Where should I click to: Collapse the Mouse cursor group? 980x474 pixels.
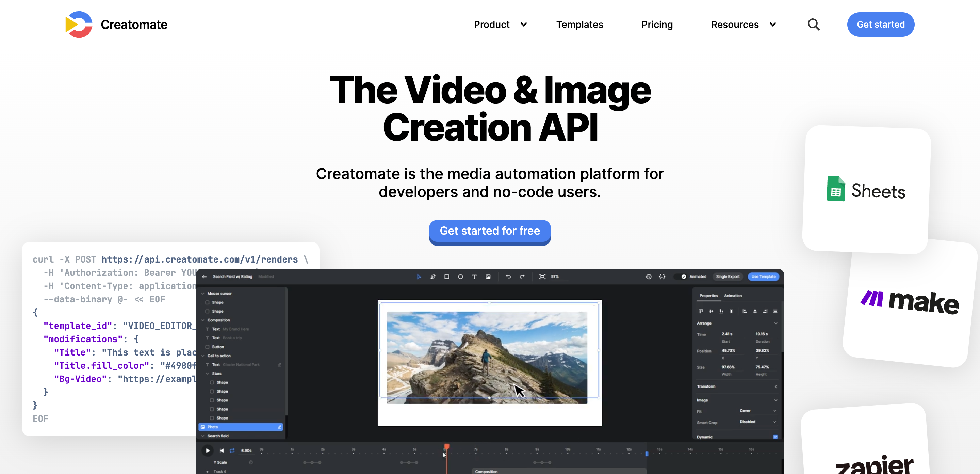point(203,294)
